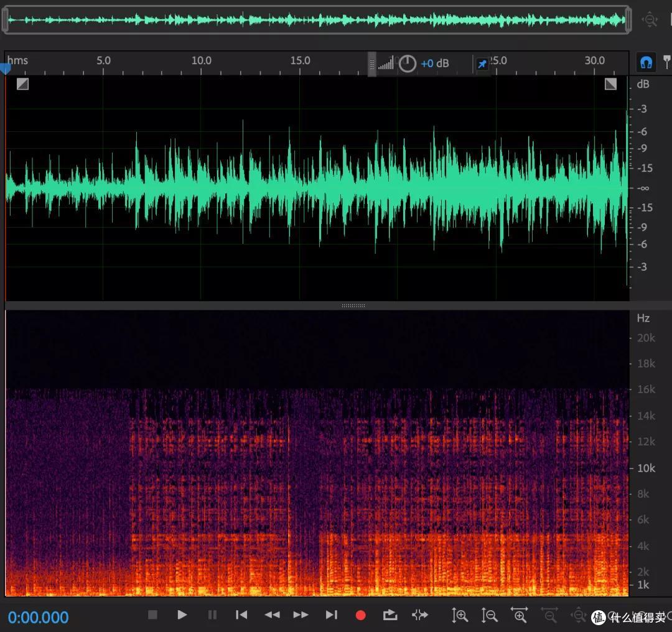Click the fade-out handle on waveform
The width and height of the screenshot is (672, 632).
coord(611,83)
